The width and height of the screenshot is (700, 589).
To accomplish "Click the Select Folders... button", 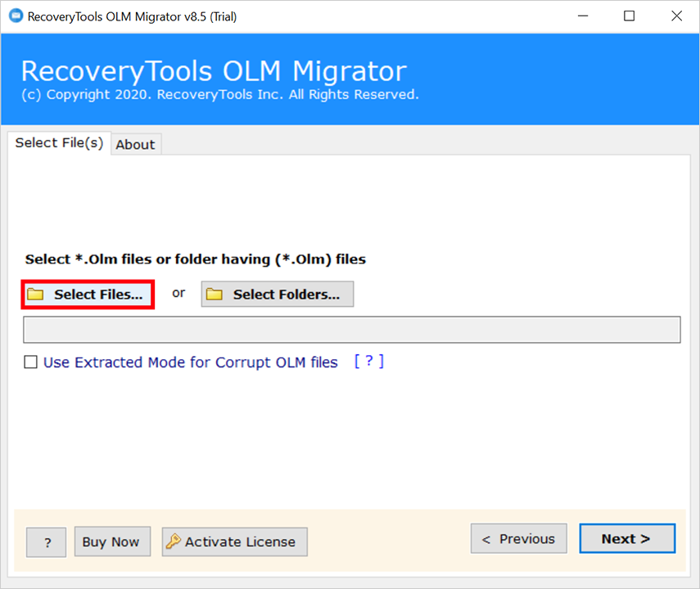I will coord(278,294).
